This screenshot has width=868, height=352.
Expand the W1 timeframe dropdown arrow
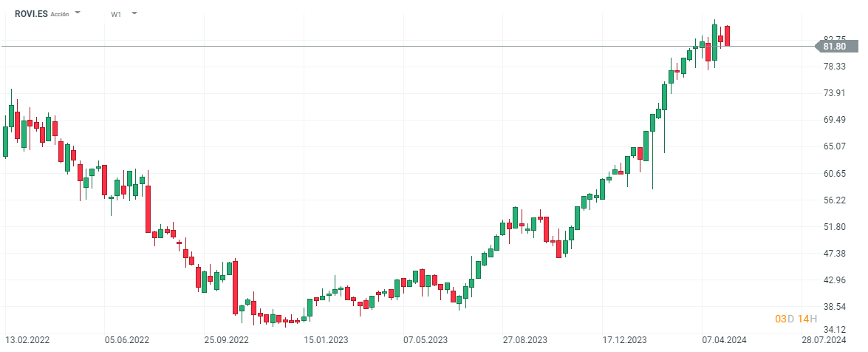pos(134,13)
